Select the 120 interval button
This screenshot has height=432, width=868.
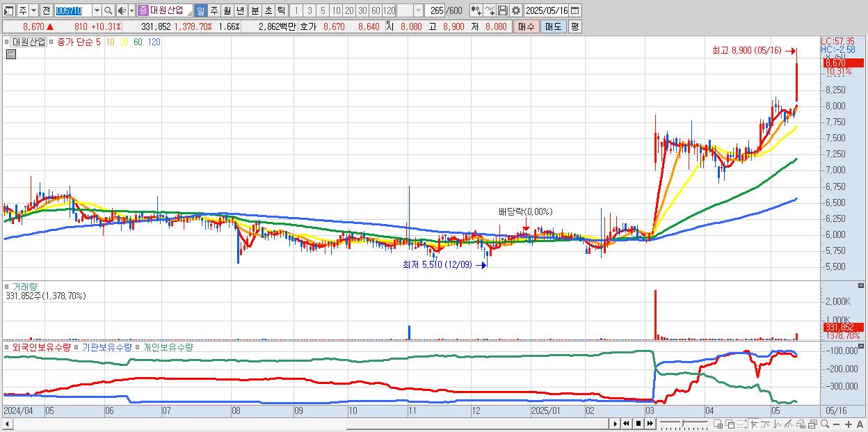click(389, 10)
